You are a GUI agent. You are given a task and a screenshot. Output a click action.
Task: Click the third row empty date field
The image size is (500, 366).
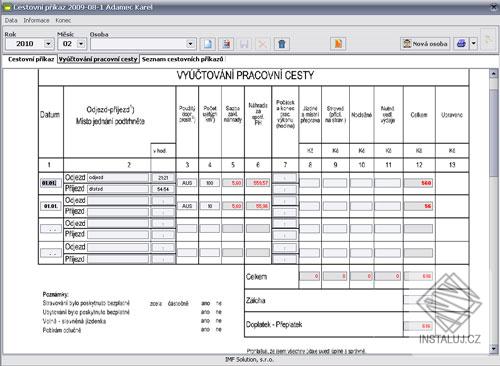point(51,229)
